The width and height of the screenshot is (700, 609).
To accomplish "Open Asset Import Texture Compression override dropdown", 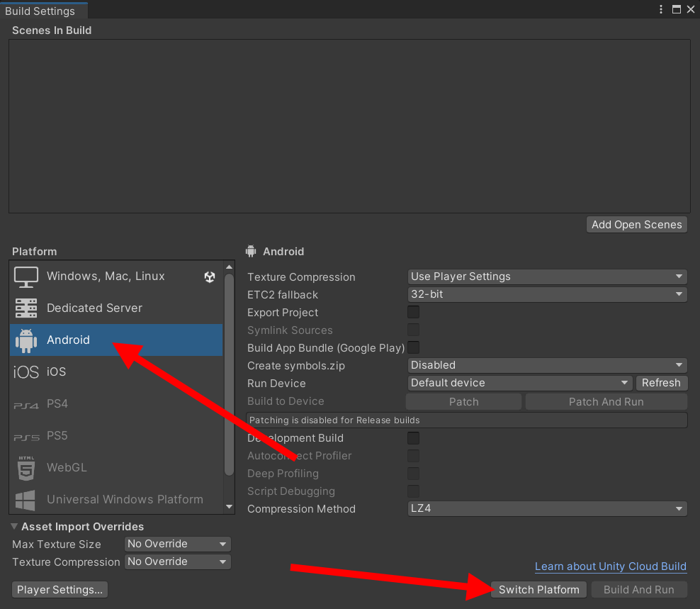I will tap(178, 561).
